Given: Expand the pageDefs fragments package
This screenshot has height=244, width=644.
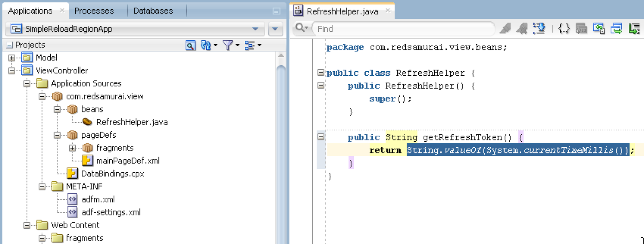Looking at the screenshot, I should click(72, 148).
